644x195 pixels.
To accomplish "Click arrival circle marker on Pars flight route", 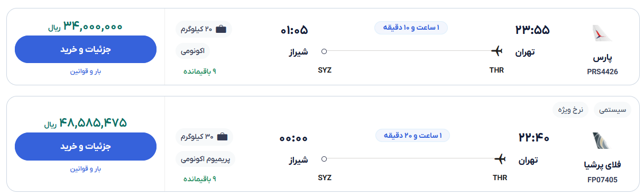I will pyautogui.click(x=324, y=51).
